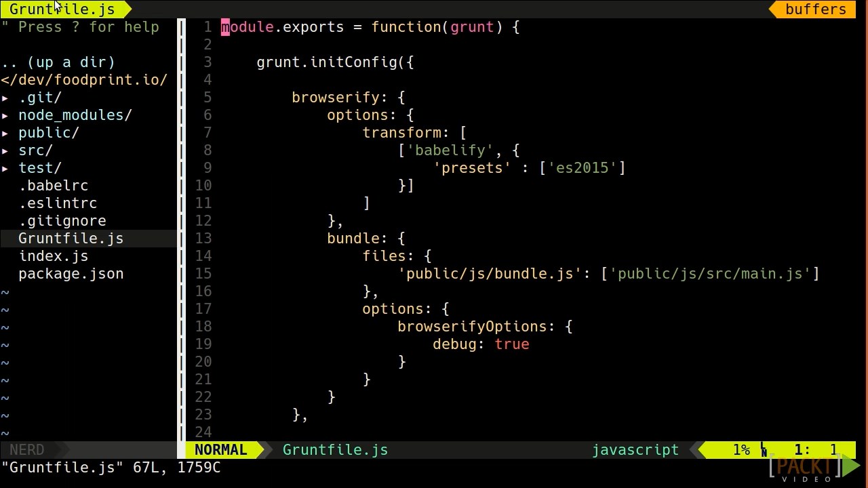Click the NERD statusline label
868x488 pixels.
(27, 450)
